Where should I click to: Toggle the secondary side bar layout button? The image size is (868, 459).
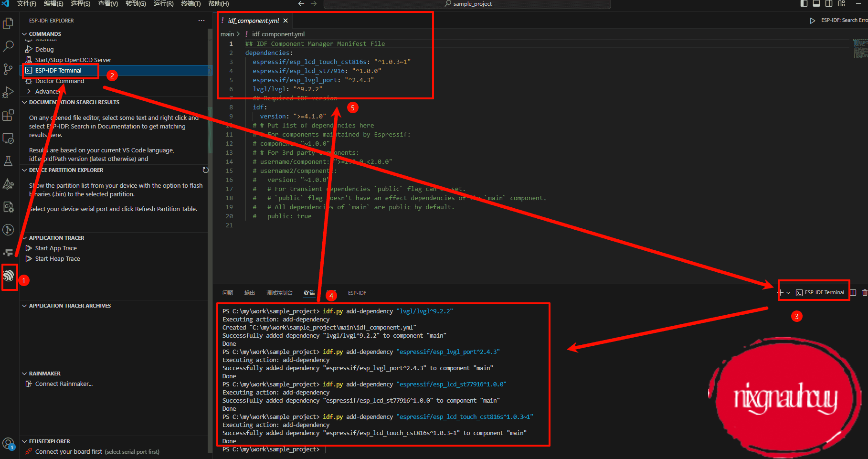pos(829,4)
